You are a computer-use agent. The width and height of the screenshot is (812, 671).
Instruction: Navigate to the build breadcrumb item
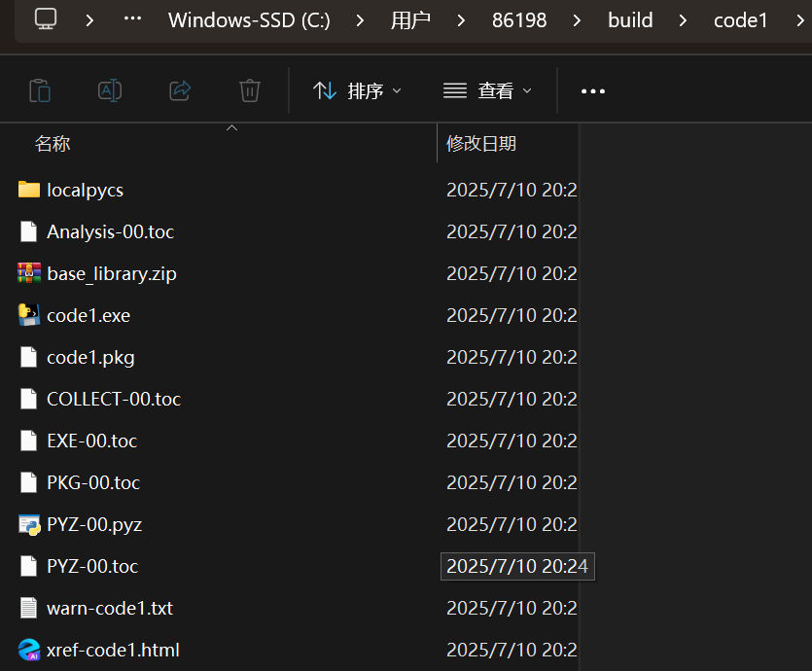coord(630,19)
